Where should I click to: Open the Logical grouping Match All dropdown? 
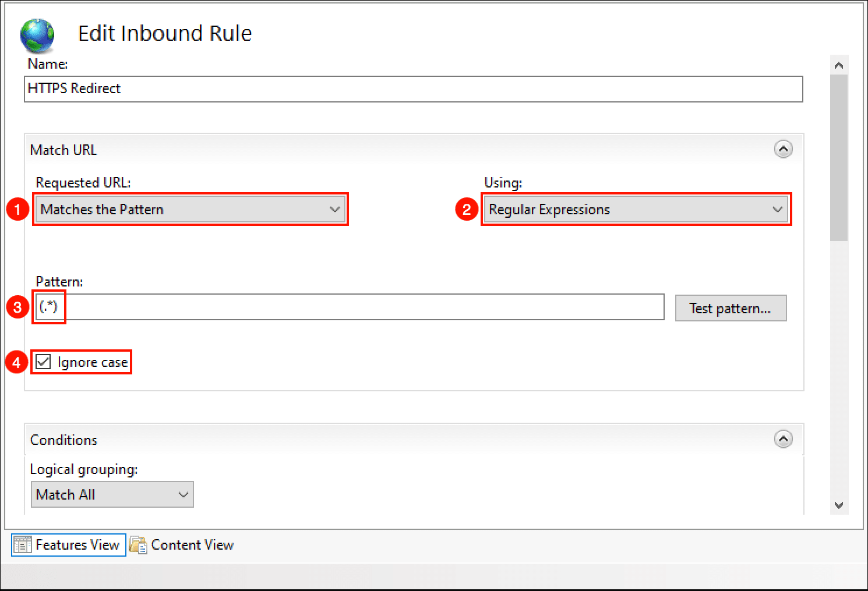112,494
